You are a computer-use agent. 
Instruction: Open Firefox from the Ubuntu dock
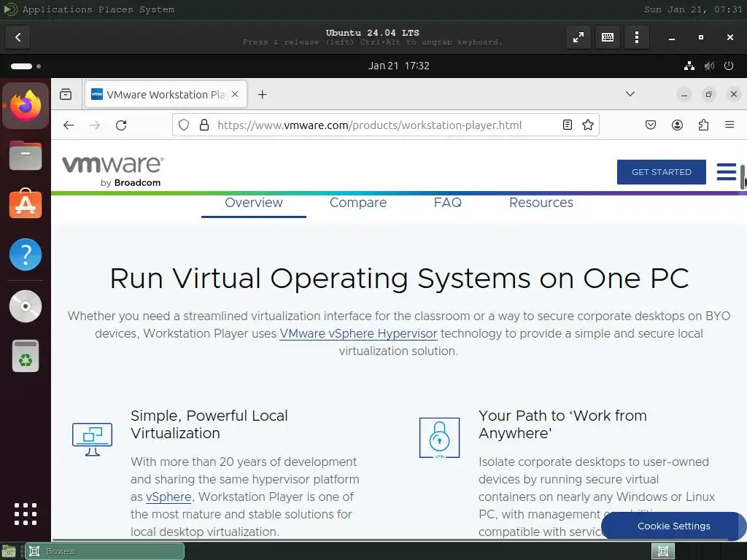coord(26,106)
